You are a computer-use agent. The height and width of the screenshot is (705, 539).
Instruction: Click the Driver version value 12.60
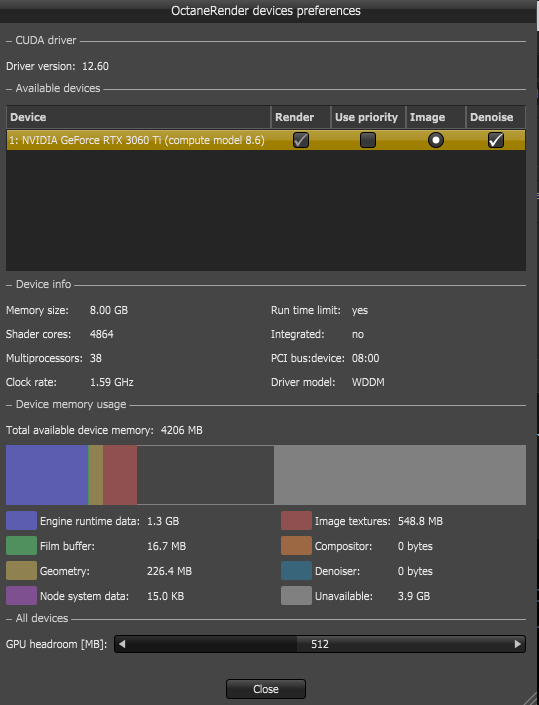[95, 66]
